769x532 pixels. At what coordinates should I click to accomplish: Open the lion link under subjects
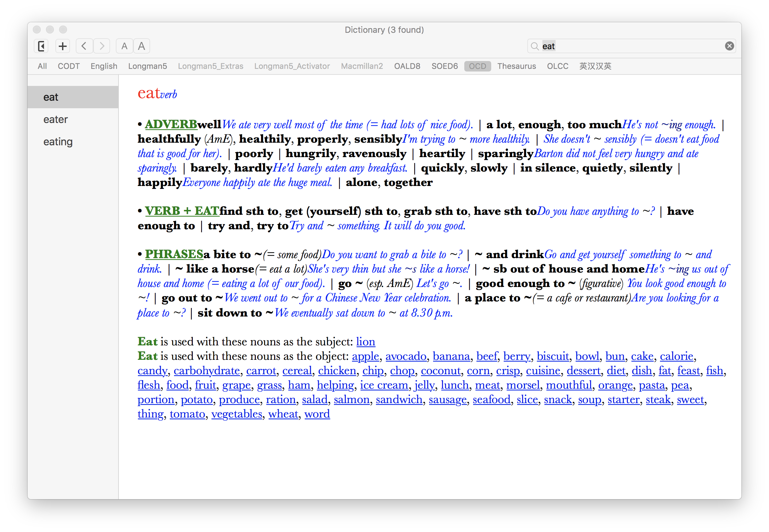point(365,341)
